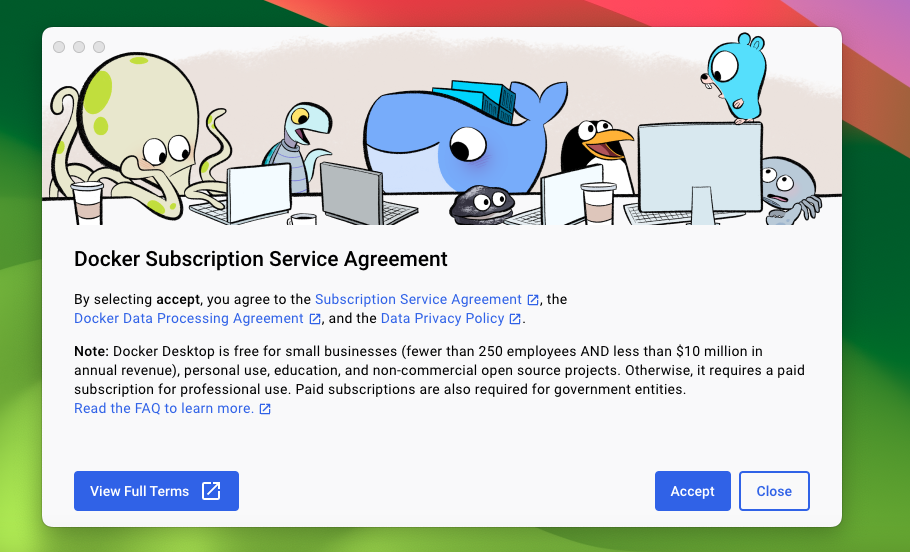Click the third zoom window dot
The width and height of the screenshot is (910, 552).
(x=99, y=47)
